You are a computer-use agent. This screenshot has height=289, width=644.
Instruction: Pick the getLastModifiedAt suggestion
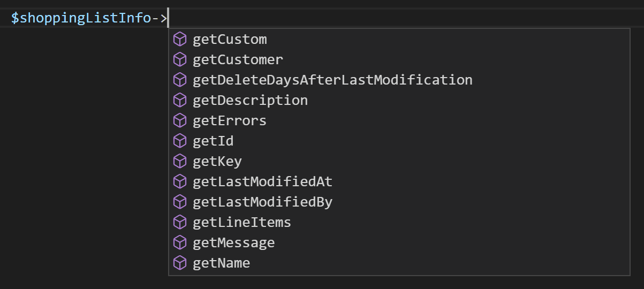pos(262,182)
